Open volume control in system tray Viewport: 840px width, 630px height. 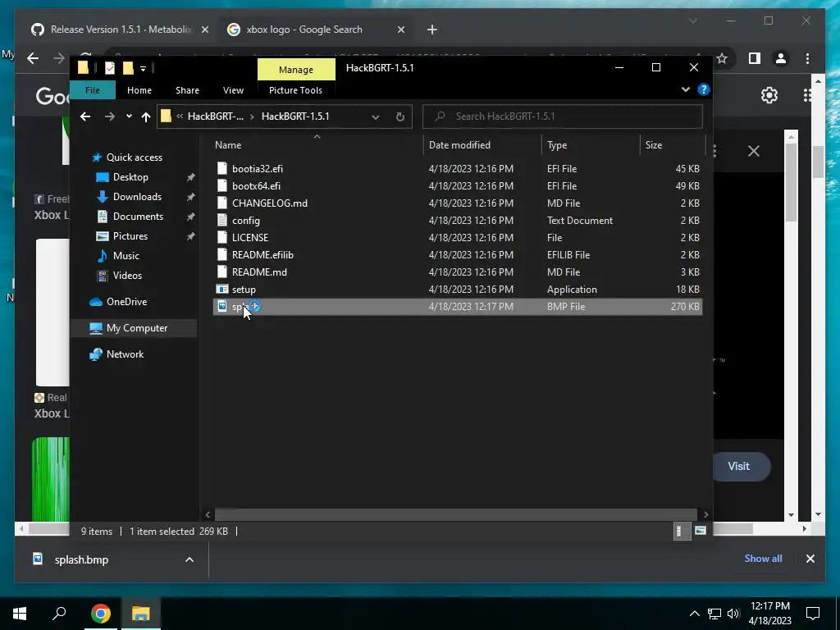click(733, 614)
